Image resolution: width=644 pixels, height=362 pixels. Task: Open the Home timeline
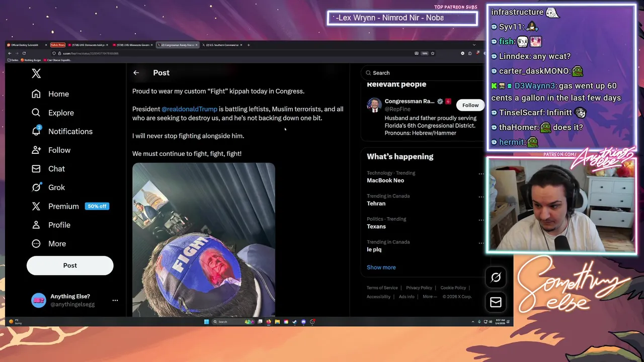pyautogui.click(x=50, y=94)
